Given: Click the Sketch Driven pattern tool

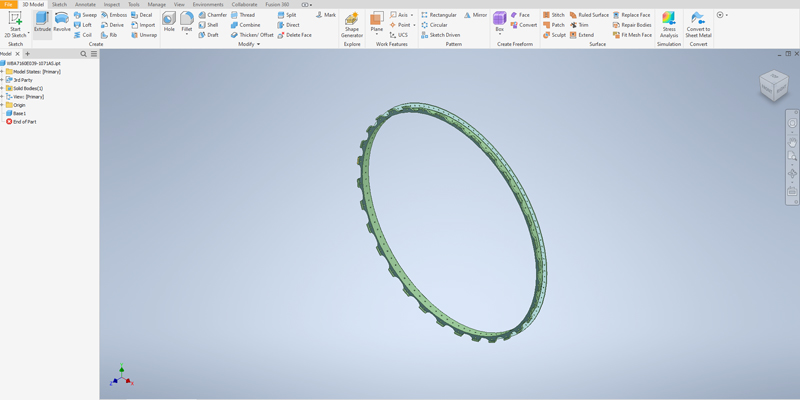Looking at the screenshot, I should (x=441, y=35).
